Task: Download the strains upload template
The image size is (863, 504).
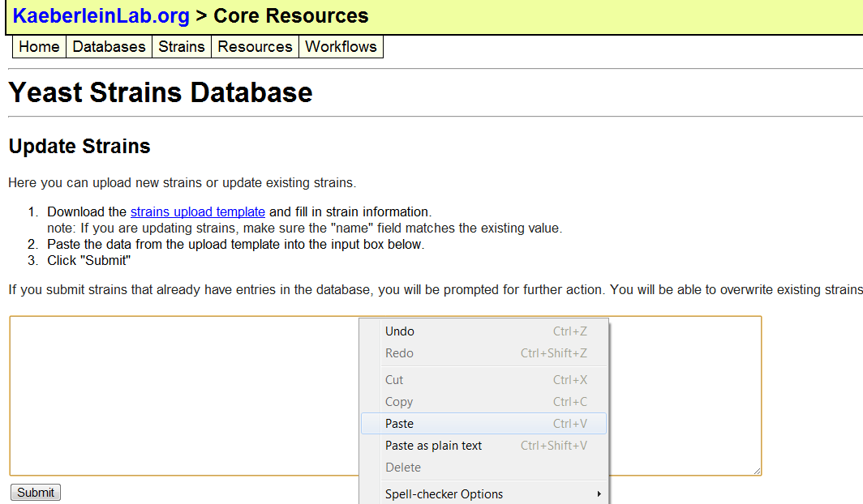Action: 198,212
